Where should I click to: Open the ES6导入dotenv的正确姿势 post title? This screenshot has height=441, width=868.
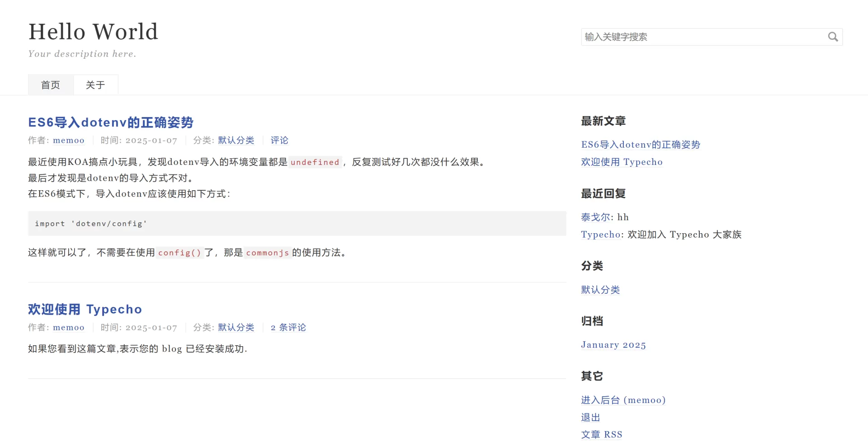pos(111,122)
